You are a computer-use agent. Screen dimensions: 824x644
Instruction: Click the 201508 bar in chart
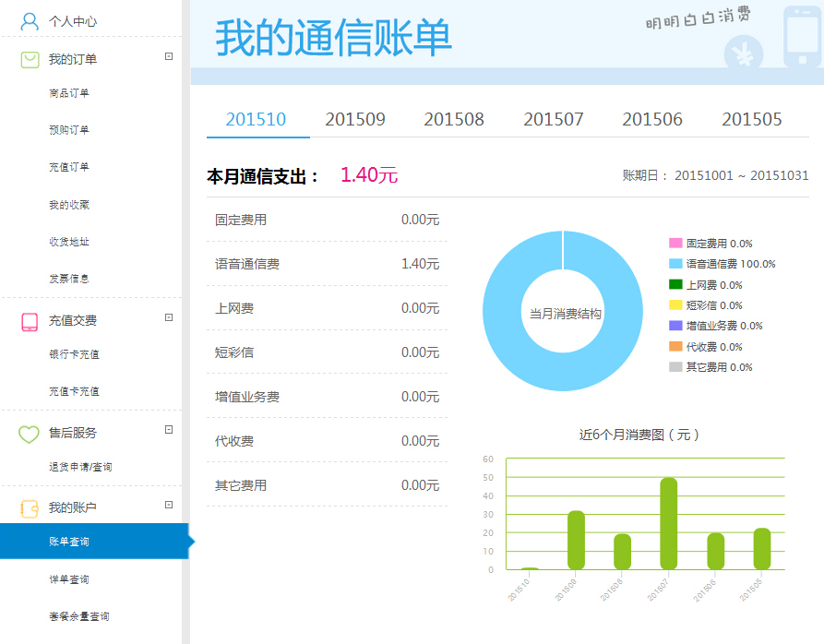622,552
